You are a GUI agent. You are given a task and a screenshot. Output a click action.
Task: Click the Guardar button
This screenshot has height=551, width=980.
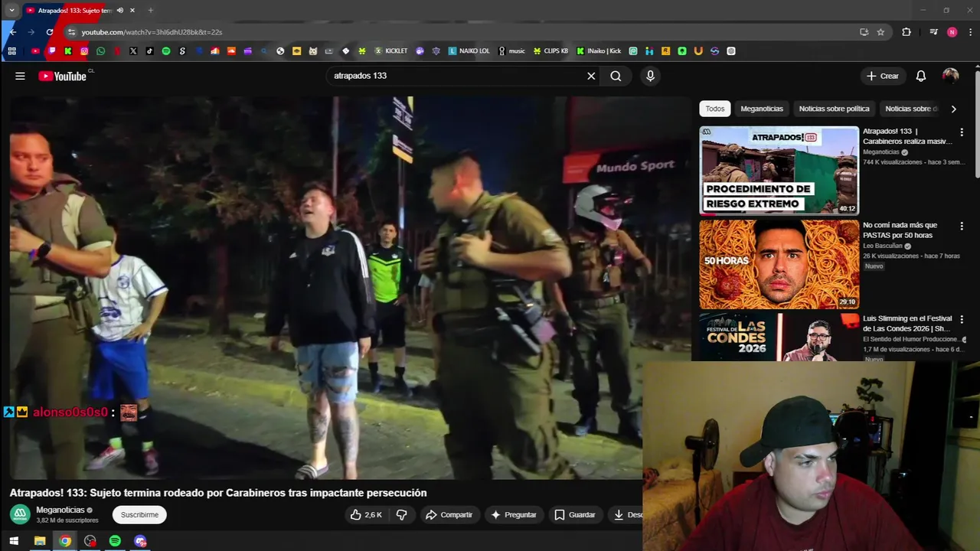coord(575,514)
